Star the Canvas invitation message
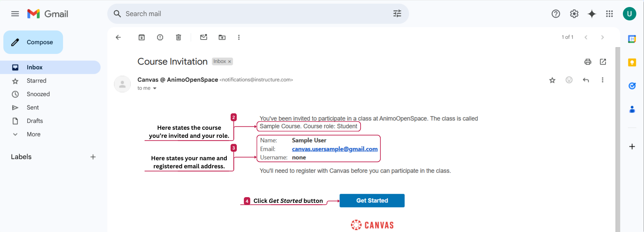644x232 pixels. coord(552,80)
